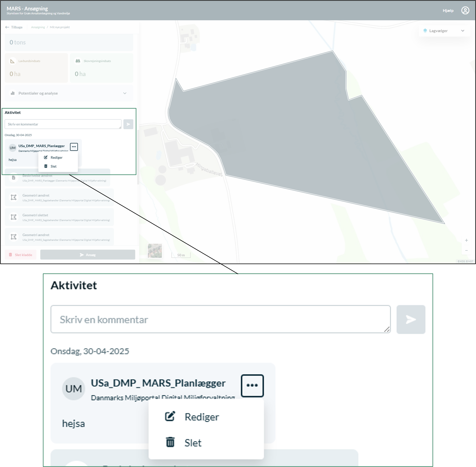Click the Beskrivelse ændret document icon
The image size is (476, 467).
(13, 178)
